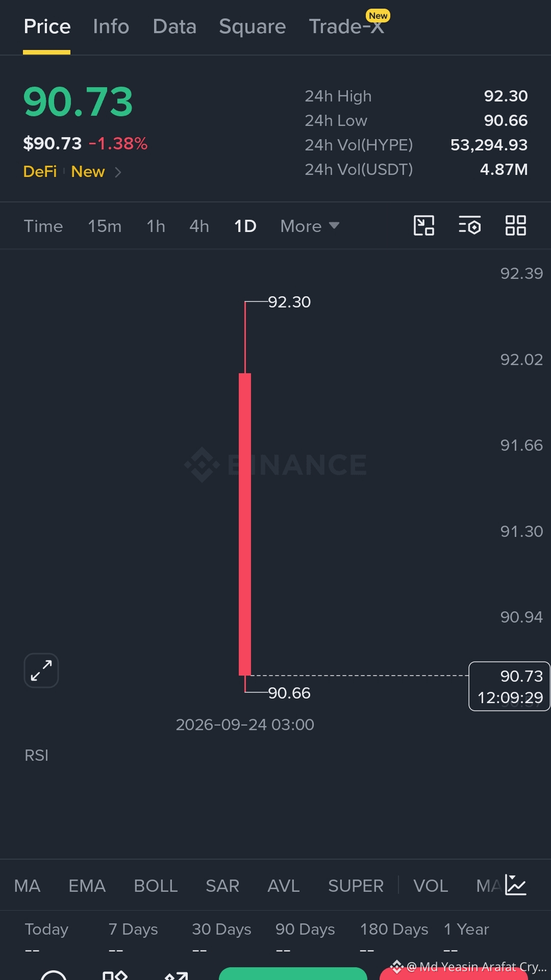
Task: Toggle the MA indicator
Action: click(27, 886)
